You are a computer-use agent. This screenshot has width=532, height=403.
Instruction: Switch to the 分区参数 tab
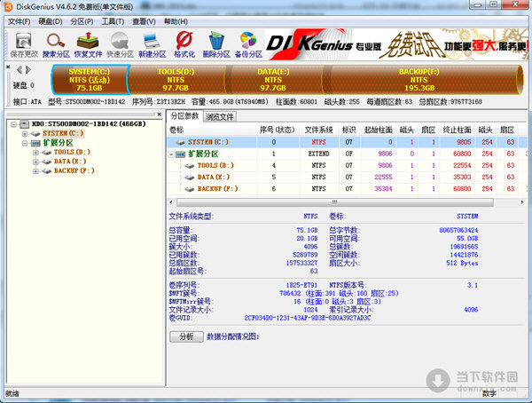(x=184, y=116)
